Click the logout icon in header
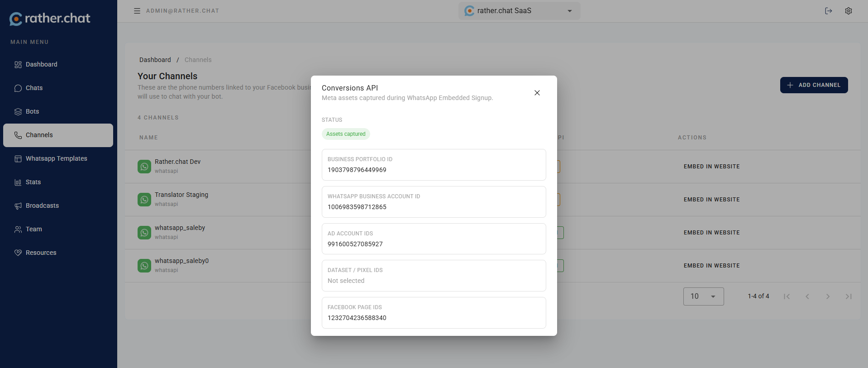Screen dimensions: 868x368 [x=829, y=11]
